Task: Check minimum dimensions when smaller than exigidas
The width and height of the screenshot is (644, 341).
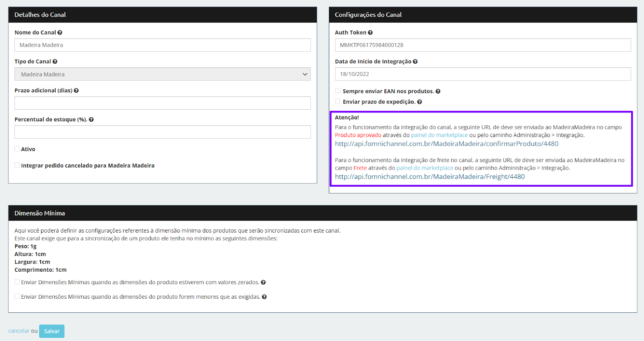Action: click(x=17, y=297)
